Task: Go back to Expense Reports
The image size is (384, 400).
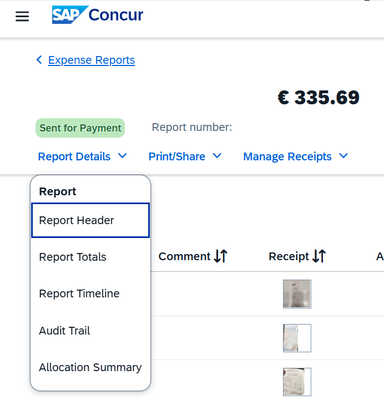Action: tap(91, 60)
